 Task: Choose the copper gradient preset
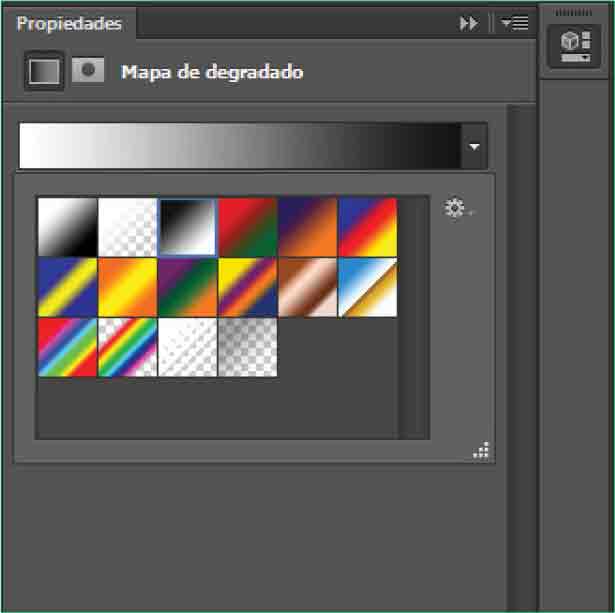point(307,287)
